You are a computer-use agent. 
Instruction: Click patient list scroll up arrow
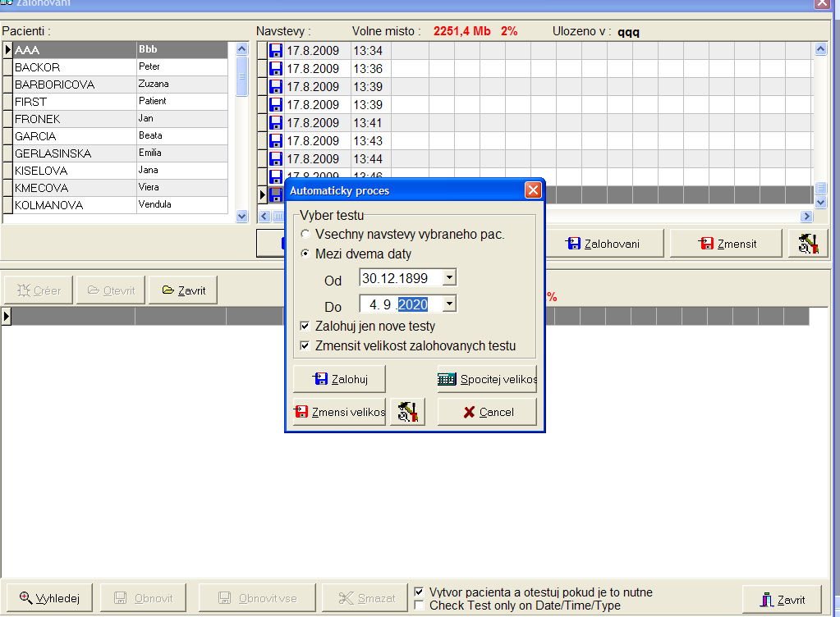pyautogui.click(x=241, y=48)
